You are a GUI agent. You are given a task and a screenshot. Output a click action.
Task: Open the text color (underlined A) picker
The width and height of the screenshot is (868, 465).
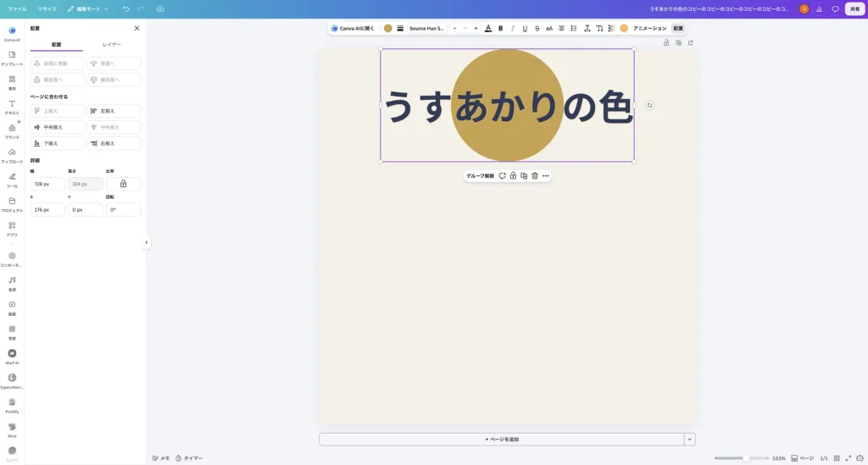click(488, 28)
